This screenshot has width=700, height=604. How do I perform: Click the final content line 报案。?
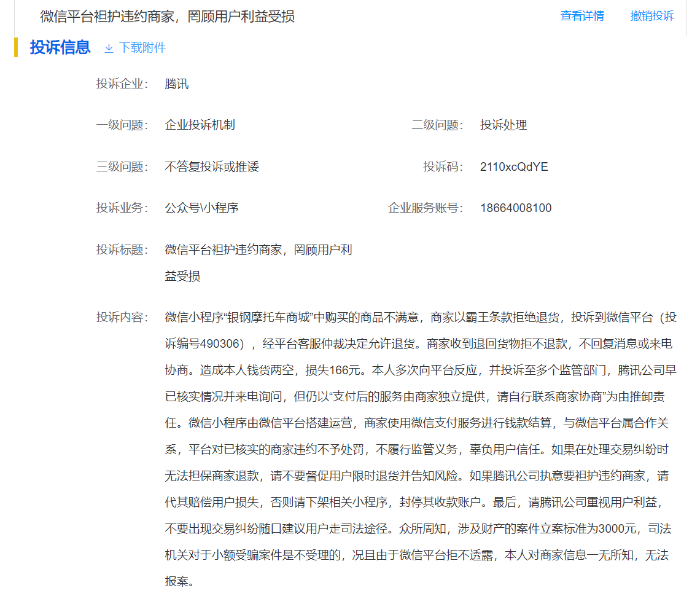point(179,582)
